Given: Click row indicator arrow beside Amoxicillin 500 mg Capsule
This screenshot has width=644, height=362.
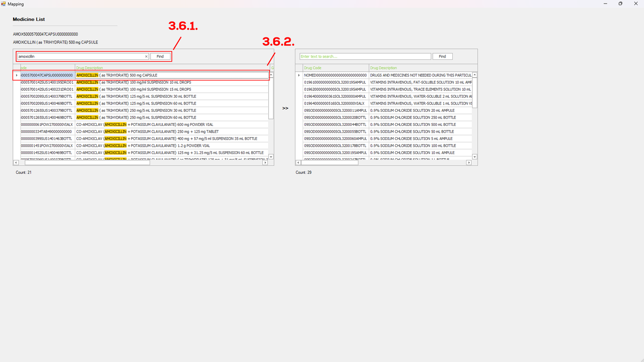Looking at the screenshot, I should coord(17,75).
